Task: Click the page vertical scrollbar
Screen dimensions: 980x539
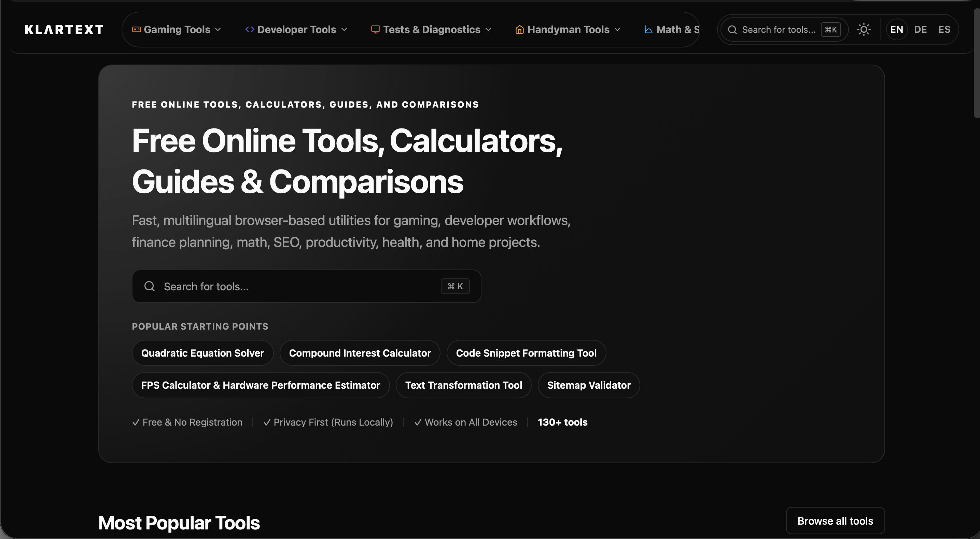Action: [976, 63]
